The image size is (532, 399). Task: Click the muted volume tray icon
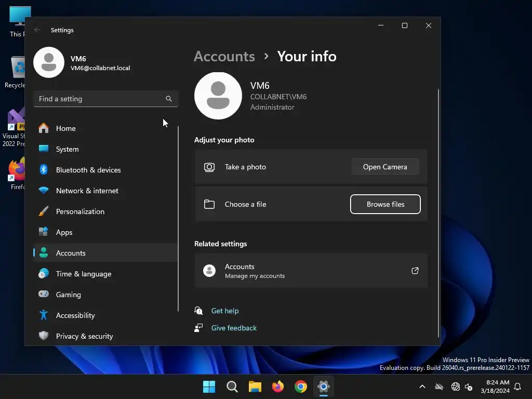[469, 387]
